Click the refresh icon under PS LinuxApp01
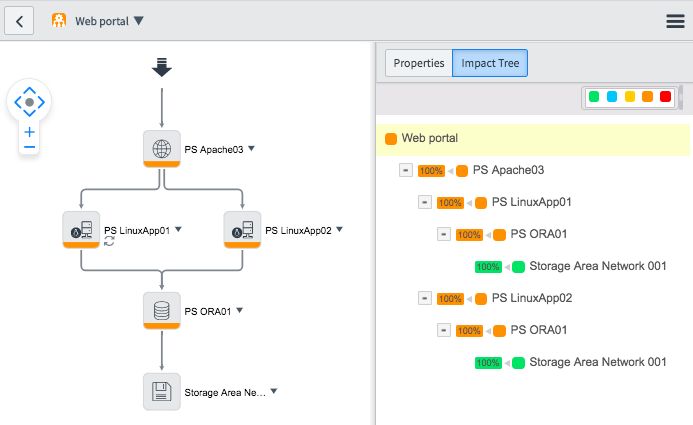693x425 pixels. [109, 241]
